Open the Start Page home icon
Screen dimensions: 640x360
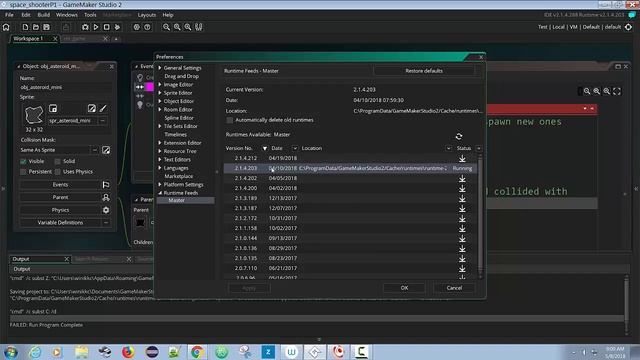(x=6, y=27)
